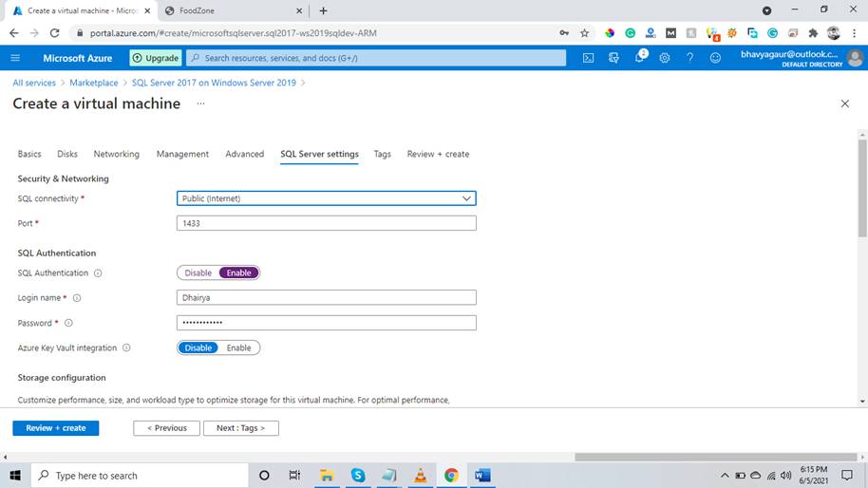Open the Review + create tab
The height and width of the screenshot is (488, 868).
pos(438,154)
